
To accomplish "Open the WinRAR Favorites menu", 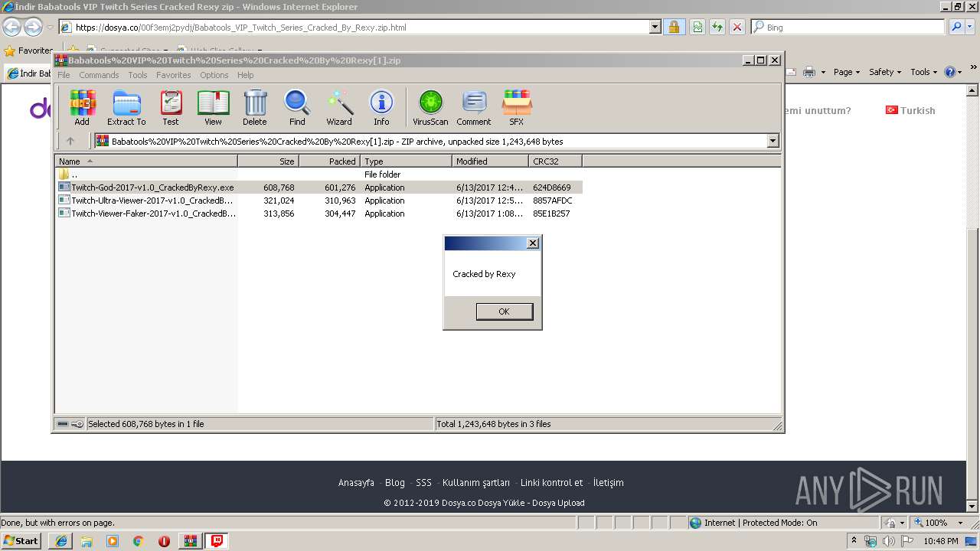I will coord(174,75).
